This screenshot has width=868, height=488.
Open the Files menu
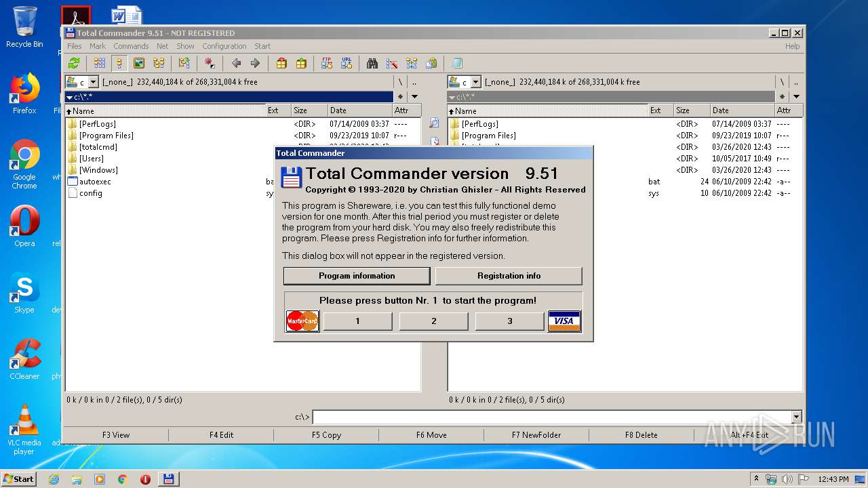click(x=75, y=46)
